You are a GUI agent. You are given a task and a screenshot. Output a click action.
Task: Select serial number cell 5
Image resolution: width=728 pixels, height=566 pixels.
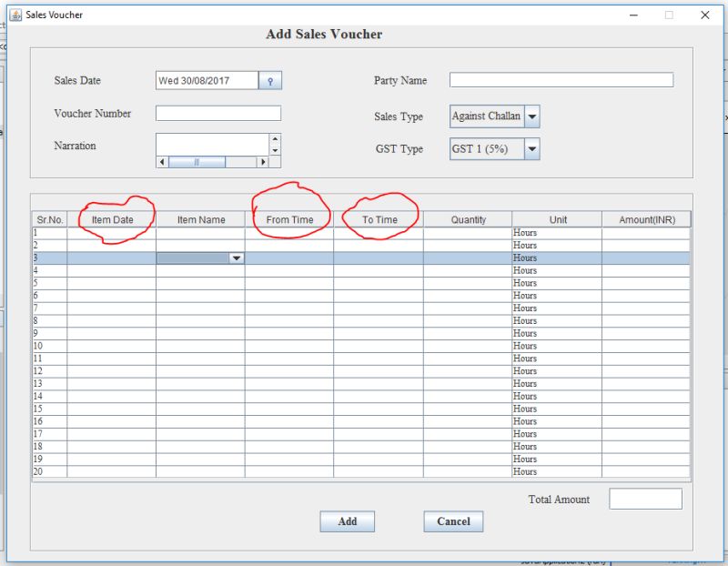pos(50,283)
